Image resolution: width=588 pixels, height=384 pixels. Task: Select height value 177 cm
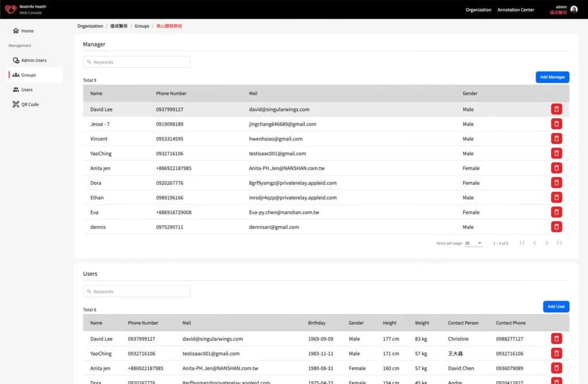(x=390, y=339)
